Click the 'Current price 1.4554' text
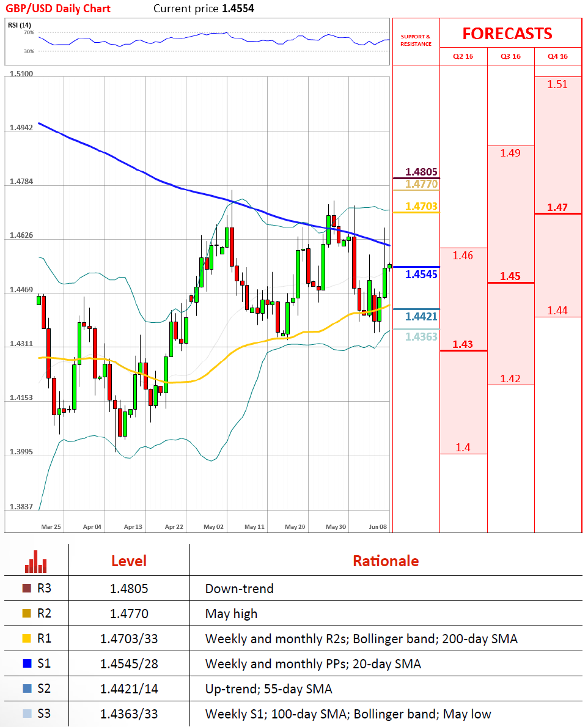Image resolution: width=588 pixels, height=727 pixels. tap(204, 9)
